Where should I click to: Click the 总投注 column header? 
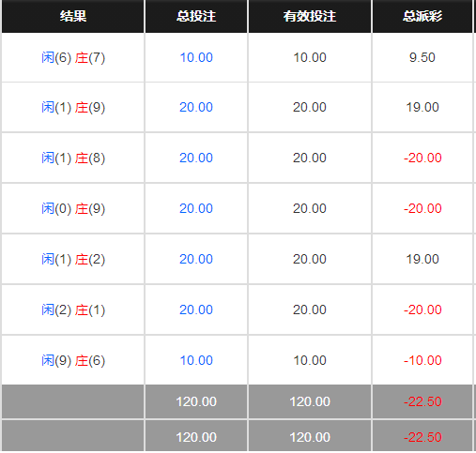click(196, 16)
